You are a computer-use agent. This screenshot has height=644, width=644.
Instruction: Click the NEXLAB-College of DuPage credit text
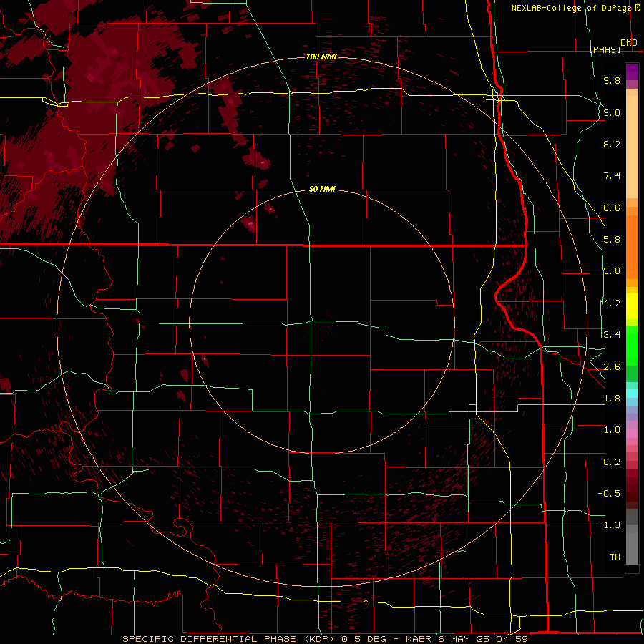571,8
